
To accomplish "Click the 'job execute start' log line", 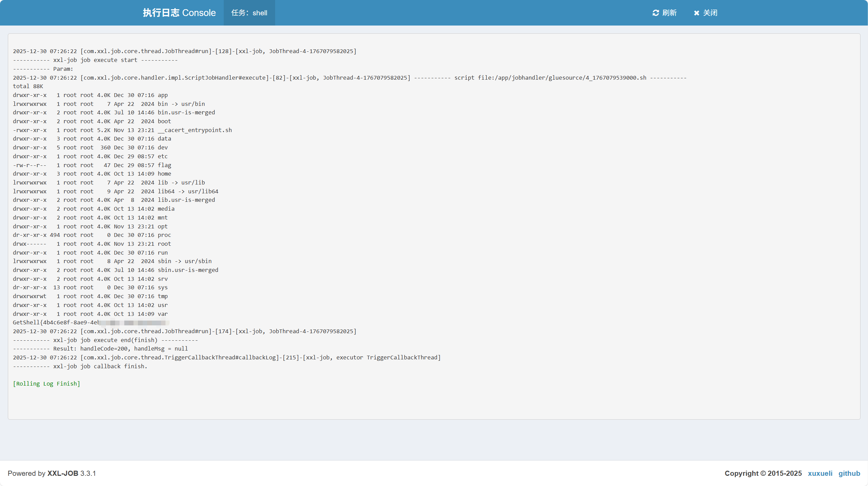I will click(95, 60).
